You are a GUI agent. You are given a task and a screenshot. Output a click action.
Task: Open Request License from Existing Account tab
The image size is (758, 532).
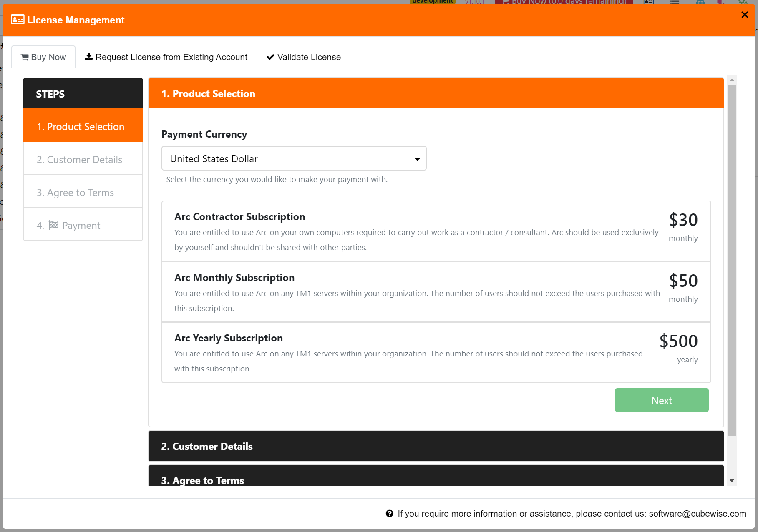click(166, 57)
